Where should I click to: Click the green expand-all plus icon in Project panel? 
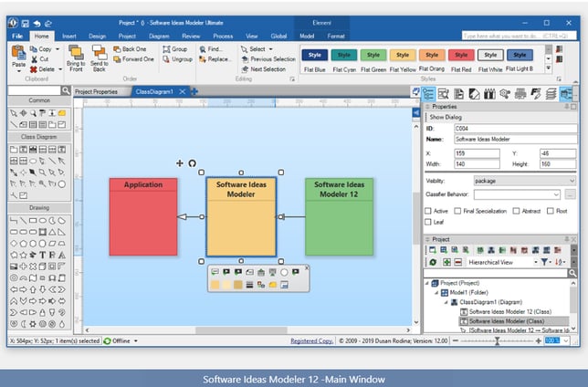446,262
